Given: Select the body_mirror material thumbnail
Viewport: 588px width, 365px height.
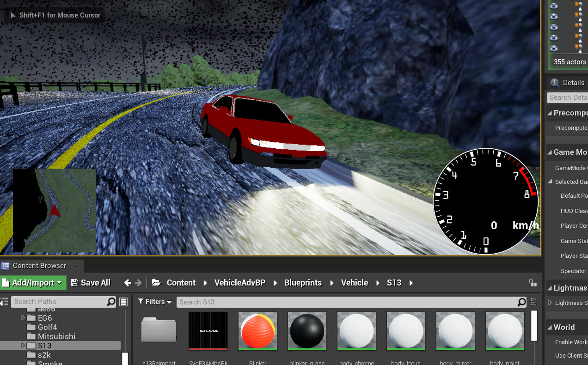Looking at the screenshot, I should coord(455,330).
